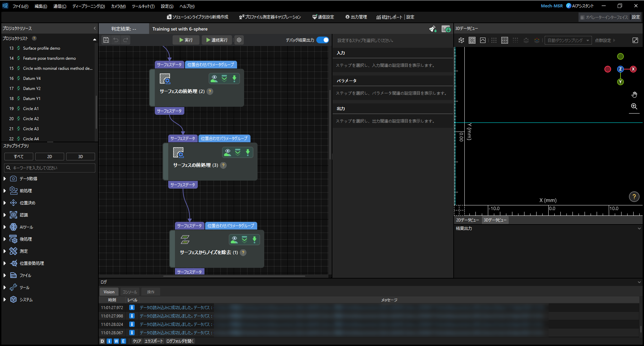Select the profile curve display icon

(x=483, y=40)
